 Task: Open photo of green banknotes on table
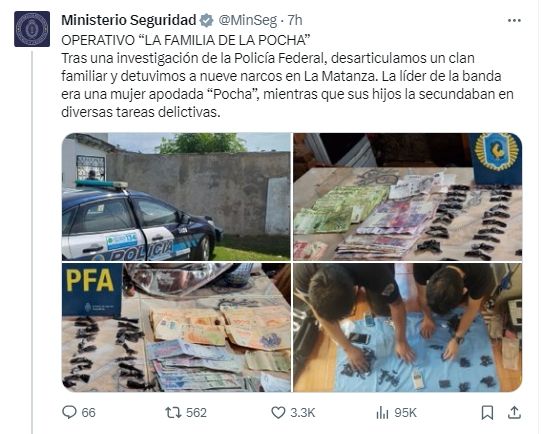tap(408, 197)
